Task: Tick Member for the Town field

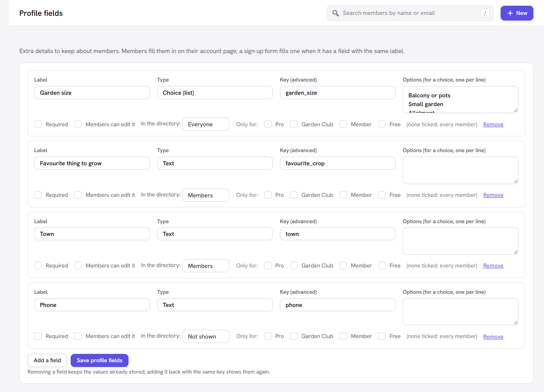Action: pos(343,265)
